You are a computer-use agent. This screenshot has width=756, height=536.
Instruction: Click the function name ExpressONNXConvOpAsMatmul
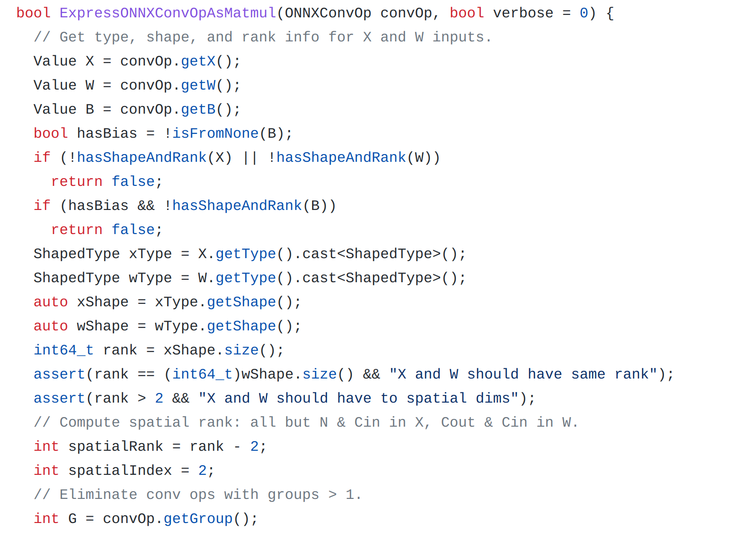(x=168, y=13)
